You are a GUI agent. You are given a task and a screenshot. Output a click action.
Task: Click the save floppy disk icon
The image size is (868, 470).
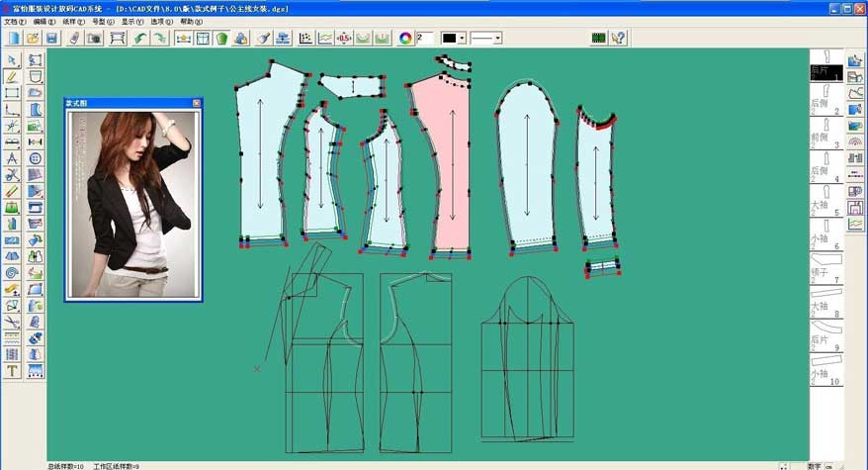click(x=51, y=38)
